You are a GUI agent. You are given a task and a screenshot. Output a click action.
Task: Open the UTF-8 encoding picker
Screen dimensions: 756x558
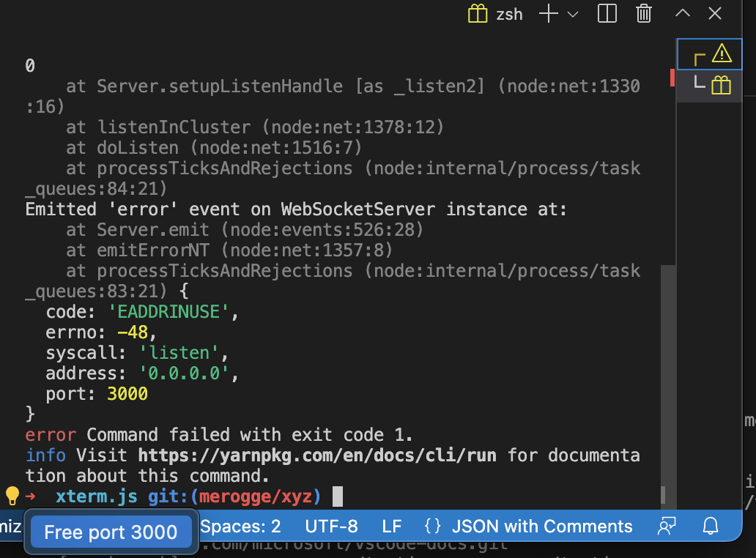(x=331, y=526)
